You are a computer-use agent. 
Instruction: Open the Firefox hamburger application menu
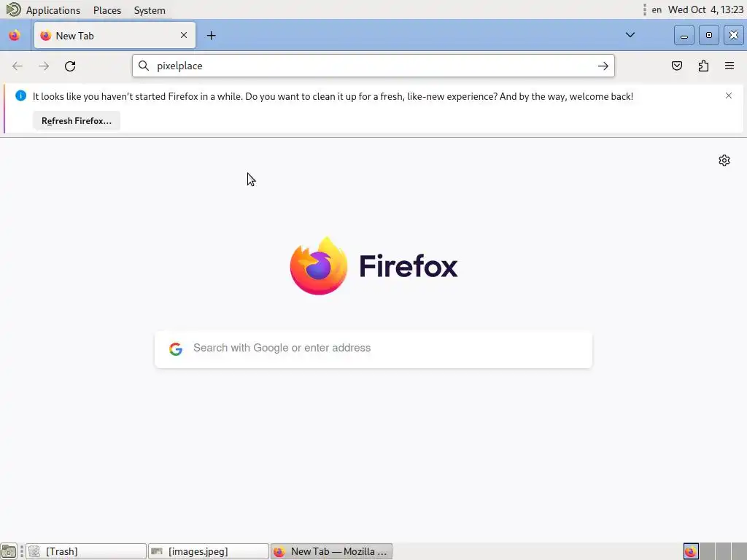click(729, 66)
